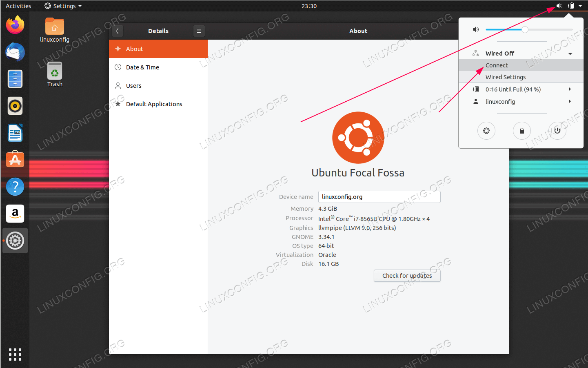The height and width of the screenshot is (368, 588).
Task: Click the battery icon in the top bar
Action: tap(571, 6)
